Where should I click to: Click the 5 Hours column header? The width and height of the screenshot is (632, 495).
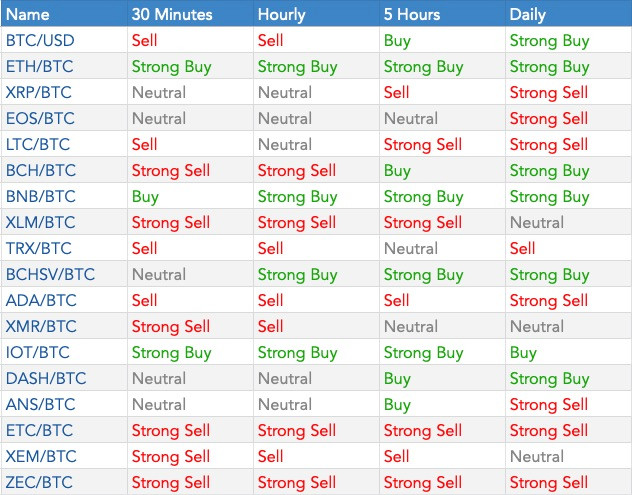point(412,15)
